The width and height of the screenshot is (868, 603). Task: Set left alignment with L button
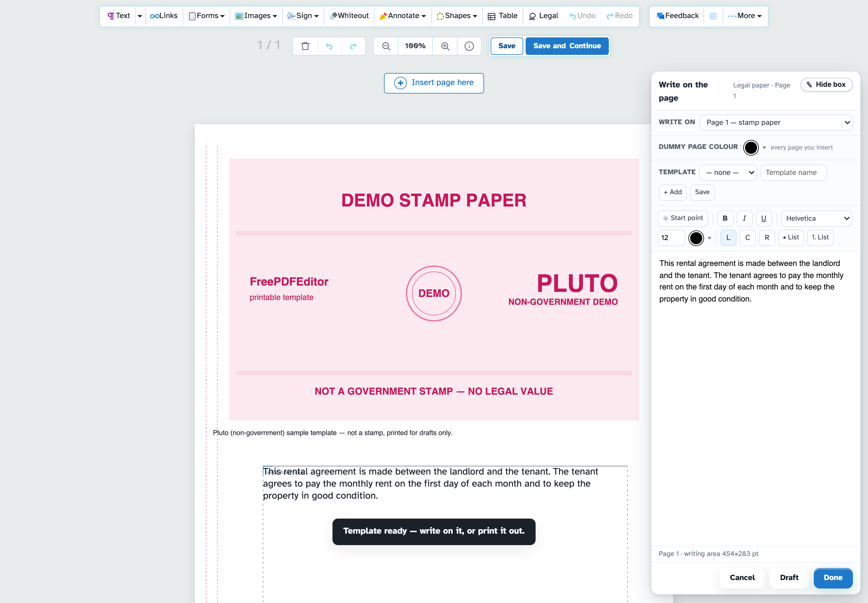click(x=728, y=238)
